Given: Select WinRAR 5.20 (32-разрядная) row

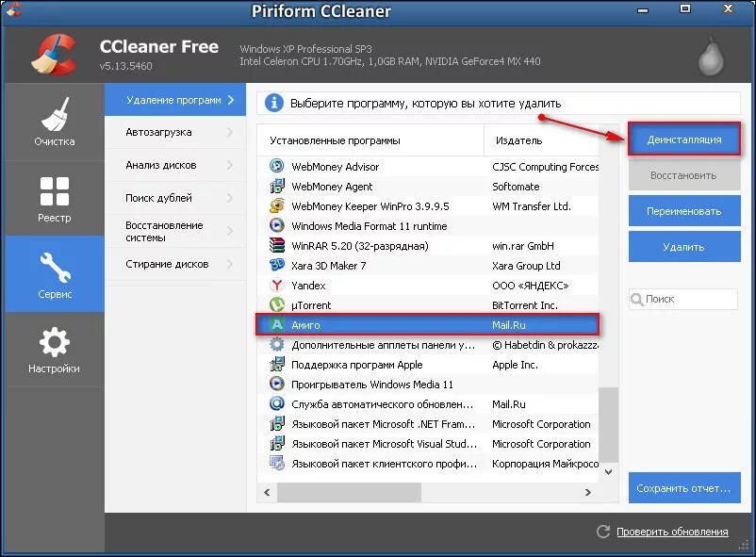Looking at the screenshot, I should (428, 245).
